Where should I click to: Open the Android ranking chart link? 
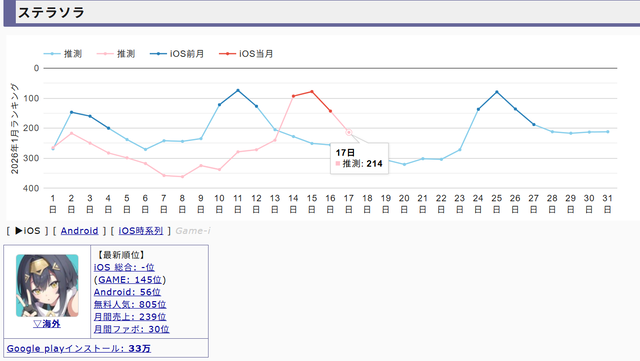pos(80,231)
